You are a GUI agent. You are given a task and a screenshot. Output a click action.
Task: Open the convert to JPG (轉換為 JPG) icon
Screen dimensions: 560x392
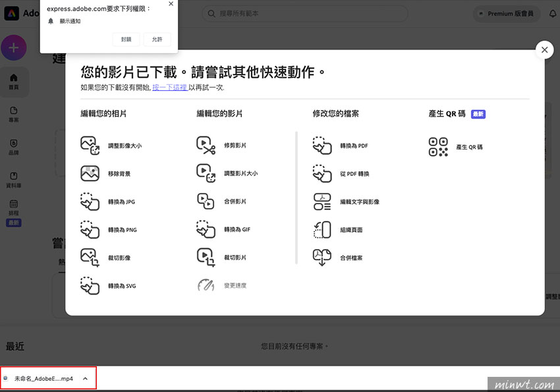tap(90, 202)
